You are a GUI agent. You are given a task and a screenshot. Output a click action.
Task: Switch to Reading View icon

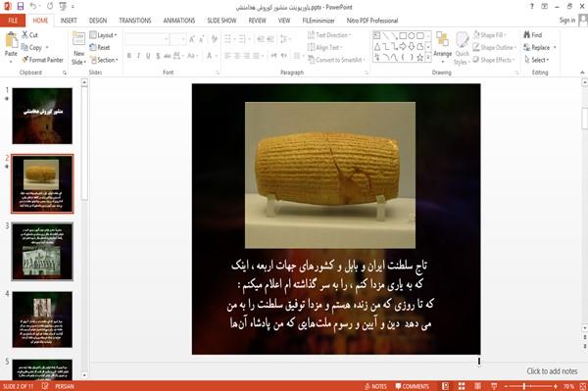478,386
